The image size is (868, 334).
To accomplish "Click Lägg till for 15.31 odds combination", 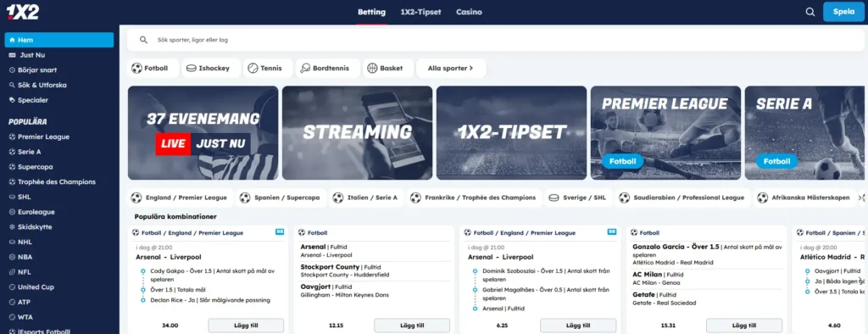I will pyautogui.click(x=744, y=326).
